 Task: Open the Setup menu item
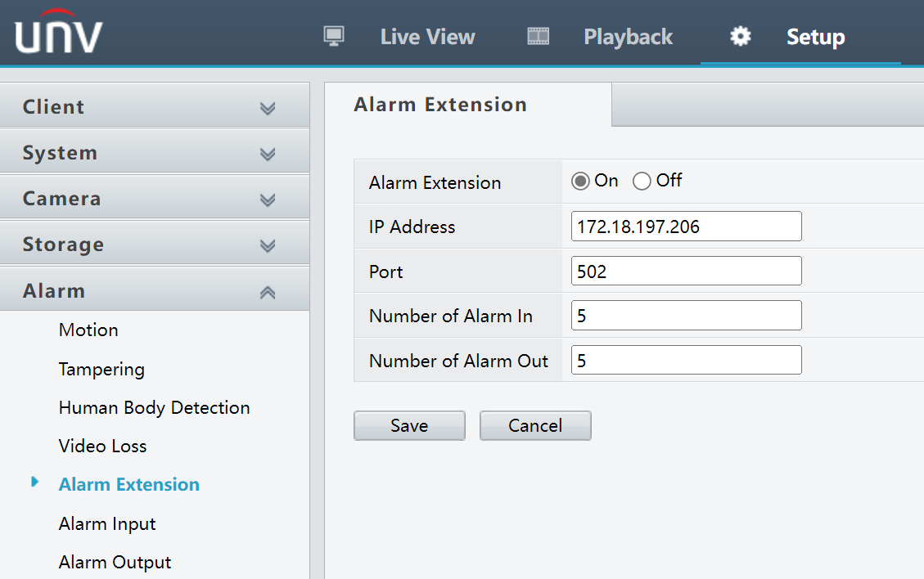tap(815, 36)
